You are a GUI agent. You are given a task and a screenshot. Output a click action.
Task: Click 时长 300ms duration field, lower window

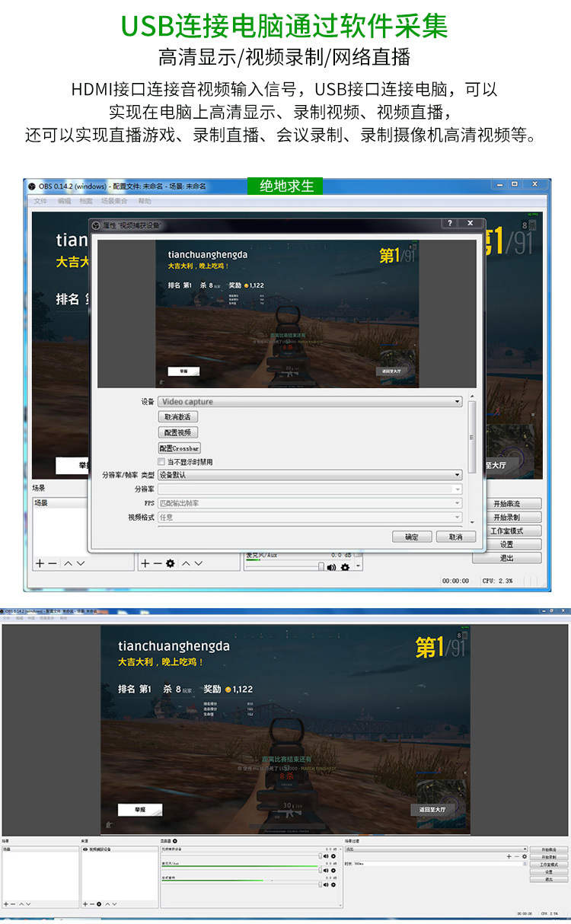click(436, 863)
